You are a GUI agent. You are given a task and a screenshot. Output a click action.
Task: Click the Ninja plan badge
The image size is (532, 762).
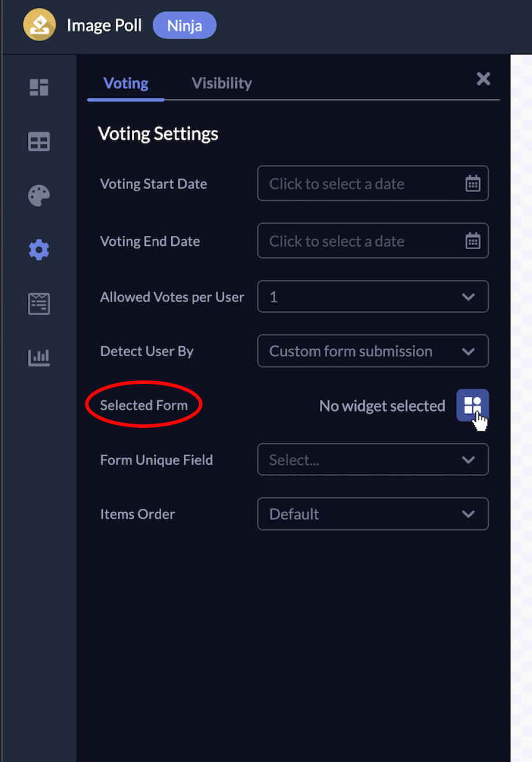(x=184, y=25)
